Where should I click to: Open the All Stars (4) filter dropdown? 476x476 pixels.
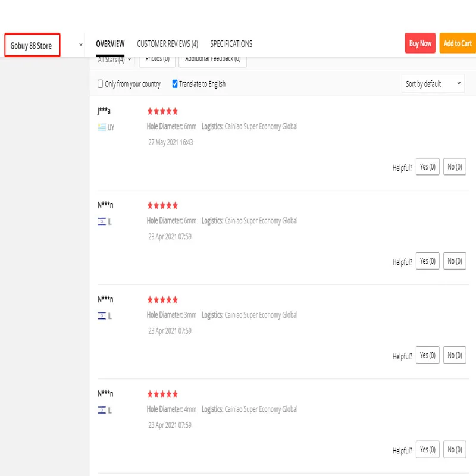coord(114,59)
